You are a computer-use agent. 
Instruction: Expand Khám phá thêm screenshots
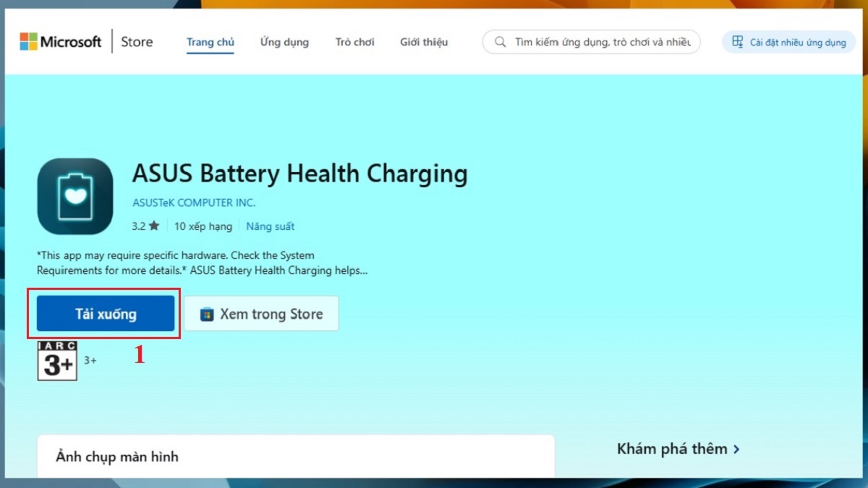(678, 448)
